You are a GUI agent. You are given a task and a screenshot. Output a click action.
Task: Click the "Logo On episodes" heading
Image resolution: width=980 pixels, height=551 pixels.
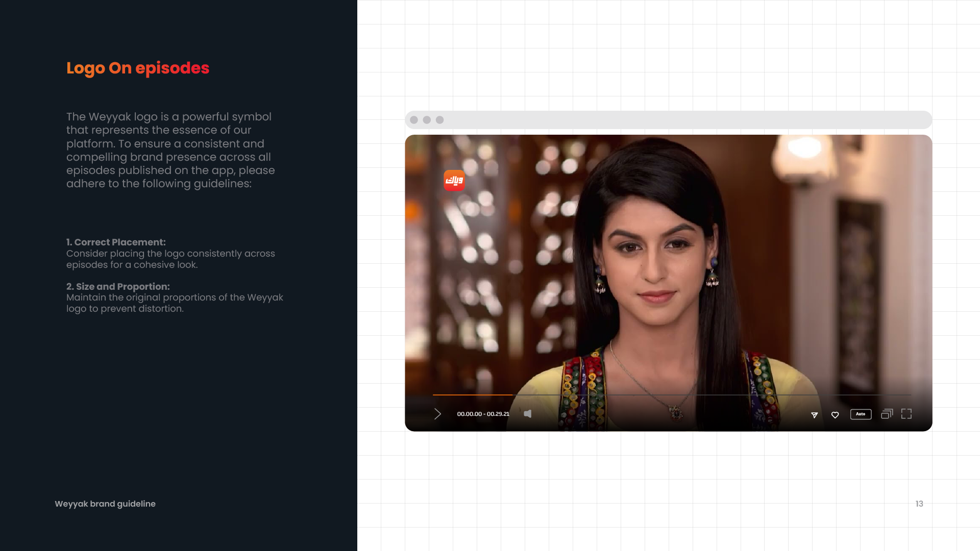(138, 68)
